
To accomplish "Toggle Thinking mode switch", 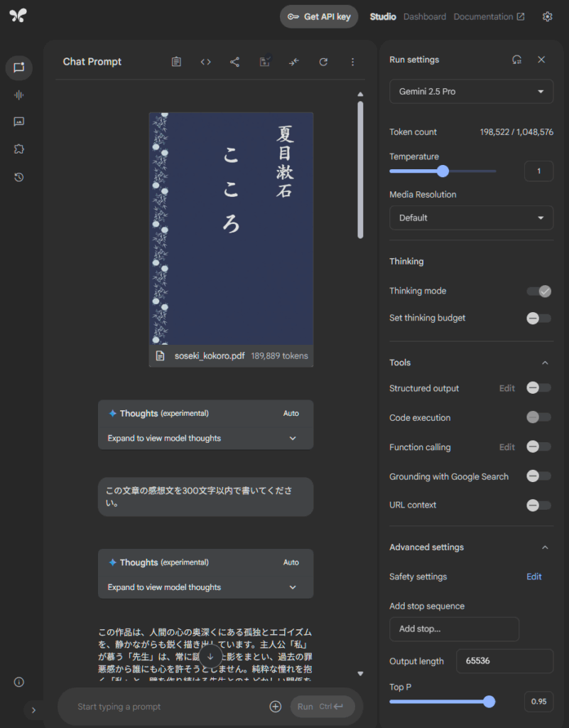I will [539, 291].
